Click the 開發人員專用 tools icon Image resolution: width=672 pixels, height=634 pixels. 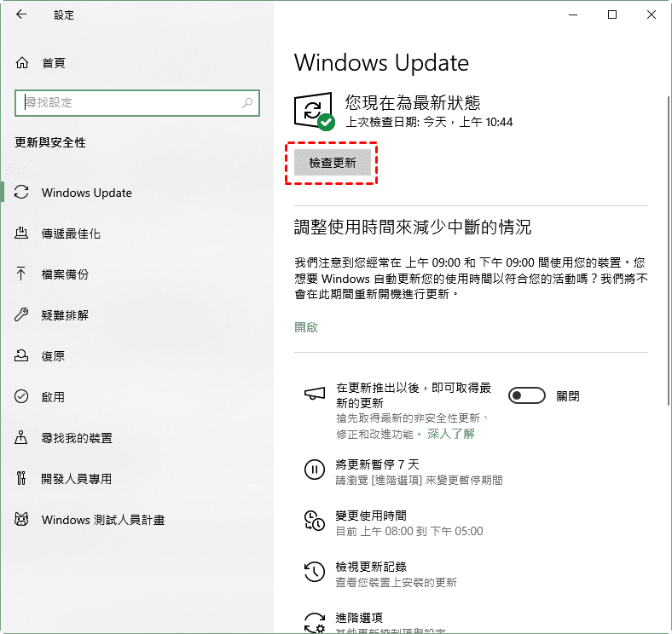pyautogui.click(x=21, y=478)
